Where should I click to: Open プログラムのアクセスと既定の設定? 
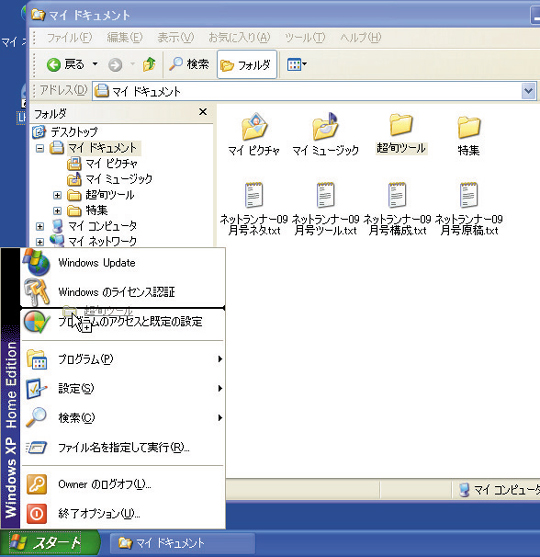[123, 322]
